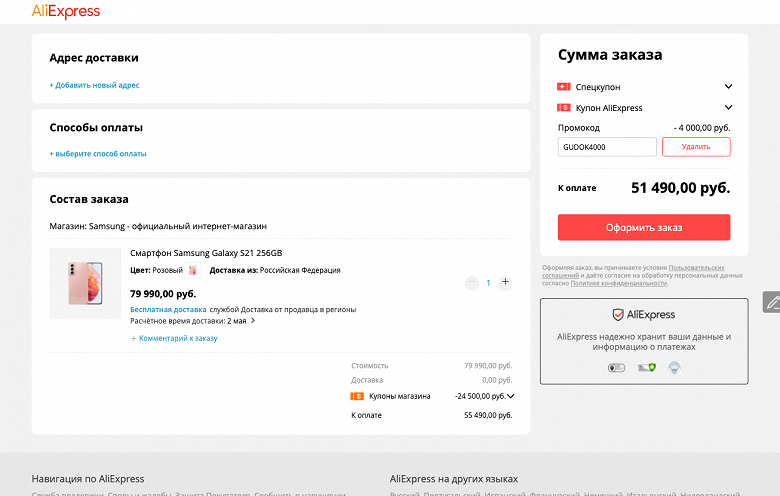
Task: Expand the Купоны магазина discount chevron
Action: tap(510, 396)
